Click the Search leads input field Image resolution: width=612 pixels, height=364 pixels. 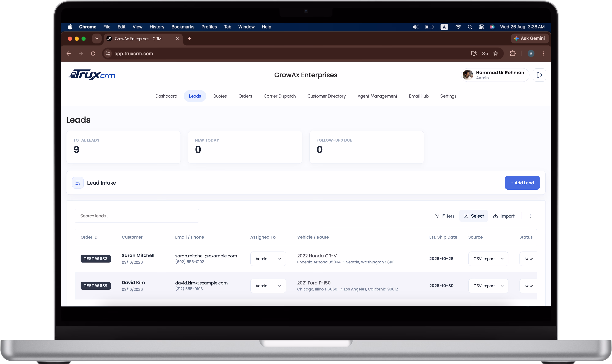[137, 216]
